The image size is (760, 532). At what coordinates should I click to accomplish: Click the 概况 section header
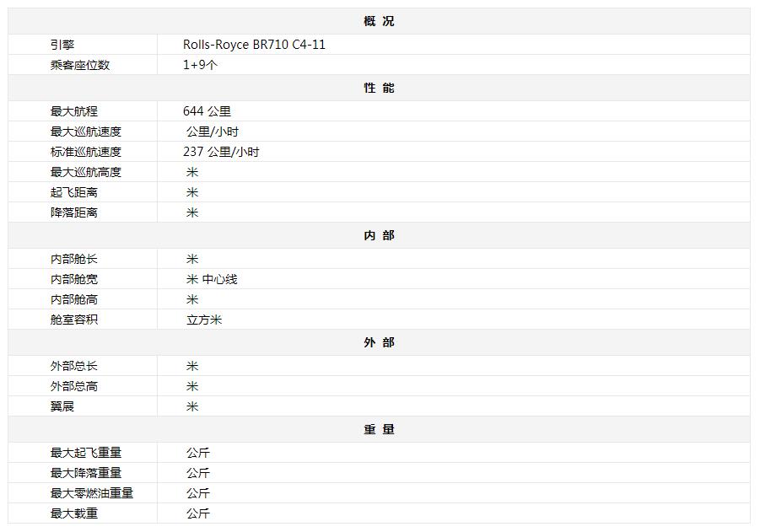tap(379, 21)
